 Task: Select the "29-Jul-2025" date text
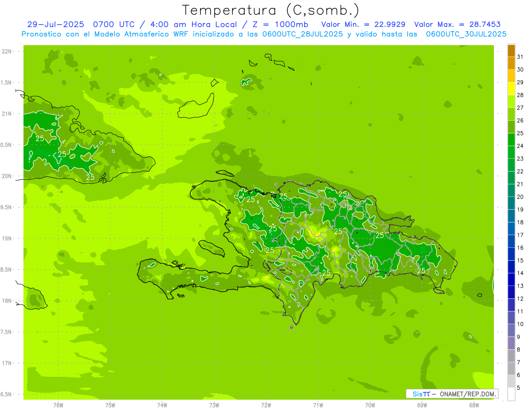(x=56, y=24)
